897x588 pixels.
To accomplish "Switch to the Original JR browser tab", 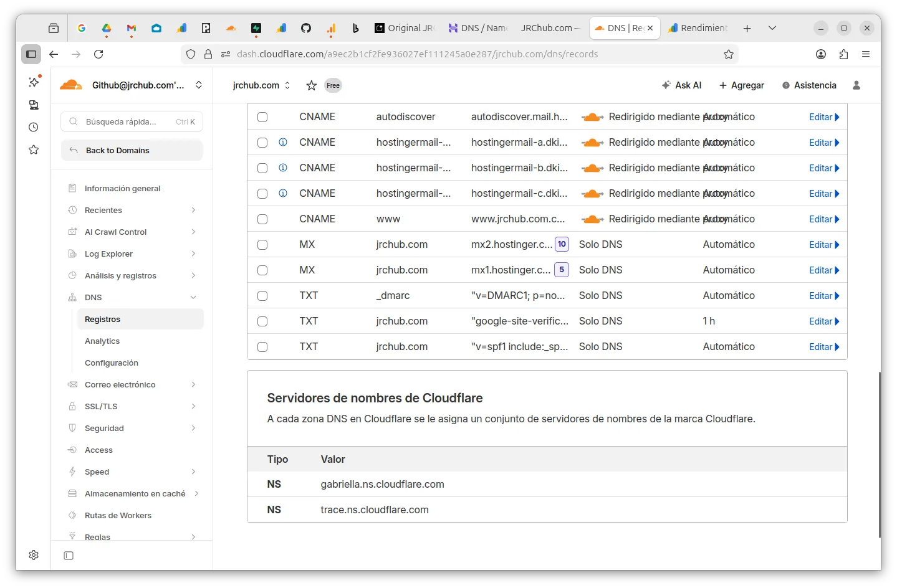I will click(x=404, y=28).
